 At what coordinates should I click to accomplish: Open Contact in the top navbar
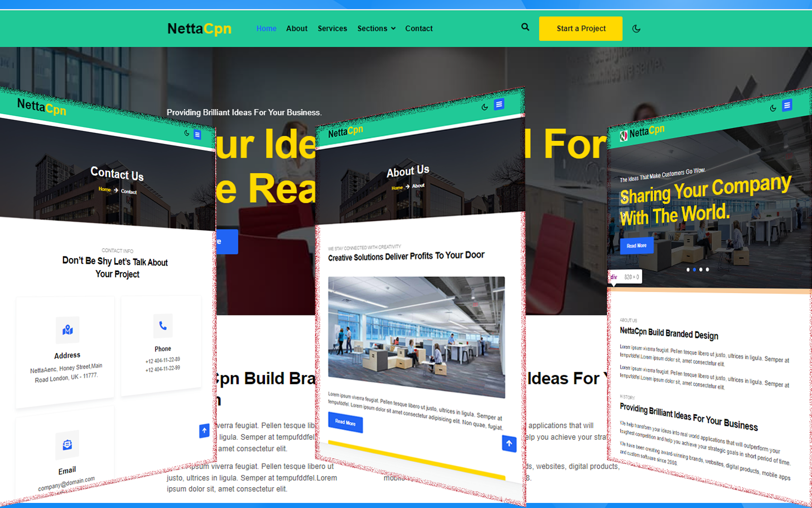tap(419, 28)
